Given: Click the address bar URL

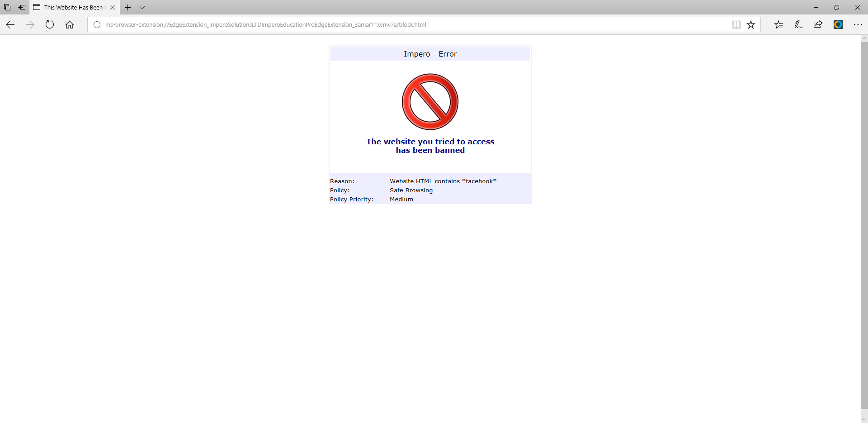Looking at the screenshot, I should (x=265, y=25).
